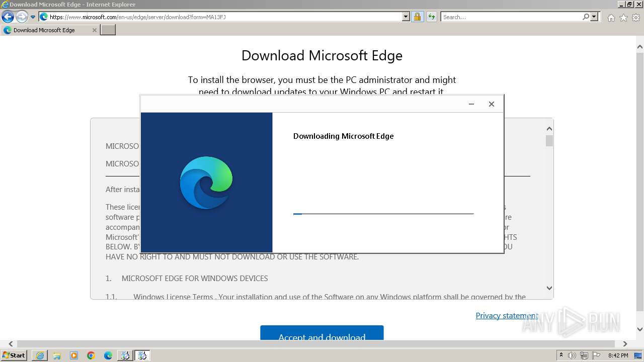The image size is (644, 362).
Task: Open the search provider dropdown arrow
Action: coord(594,17)
